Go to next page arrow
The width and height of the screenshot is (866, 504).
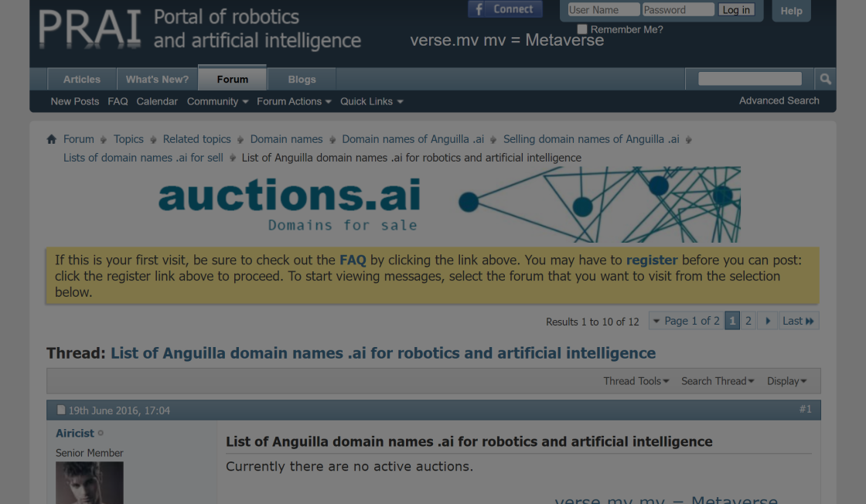[767, 321]
